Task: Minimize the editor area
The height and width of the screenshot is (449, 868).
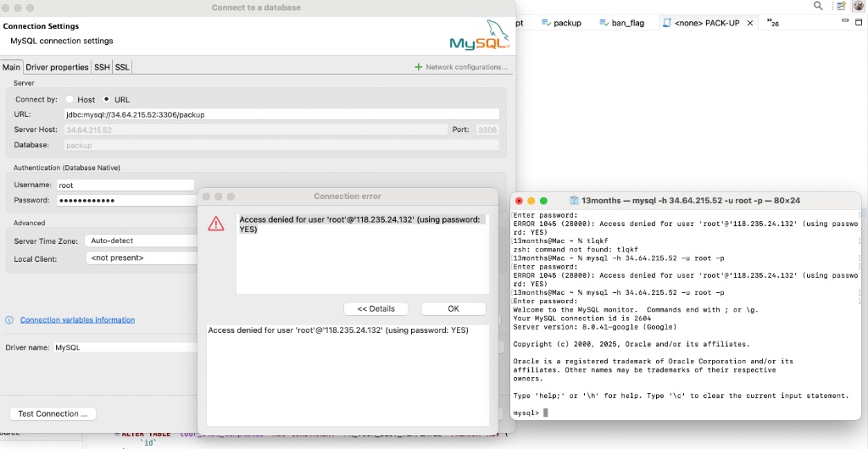Action: 845,20
